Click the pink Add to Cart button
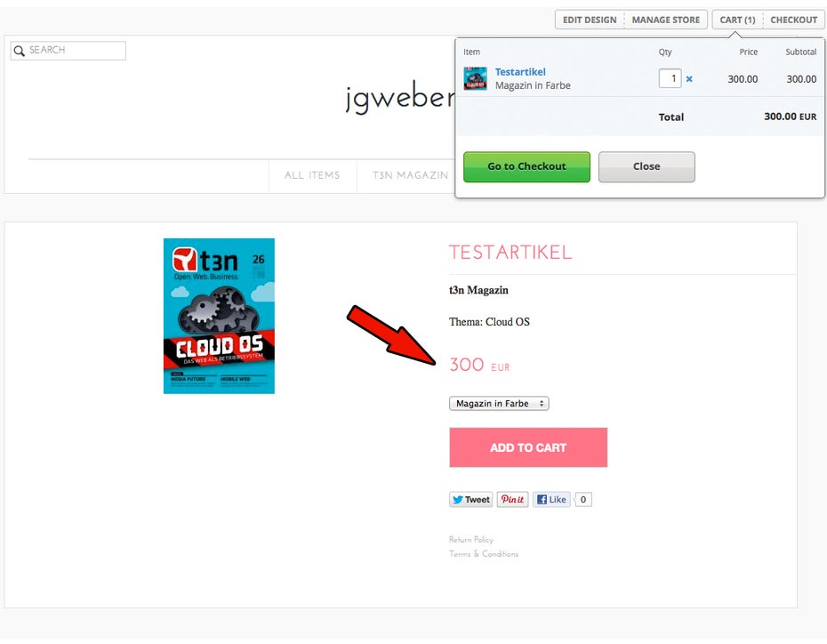Viewport: 827px width, 644px height. pos(528,447)
